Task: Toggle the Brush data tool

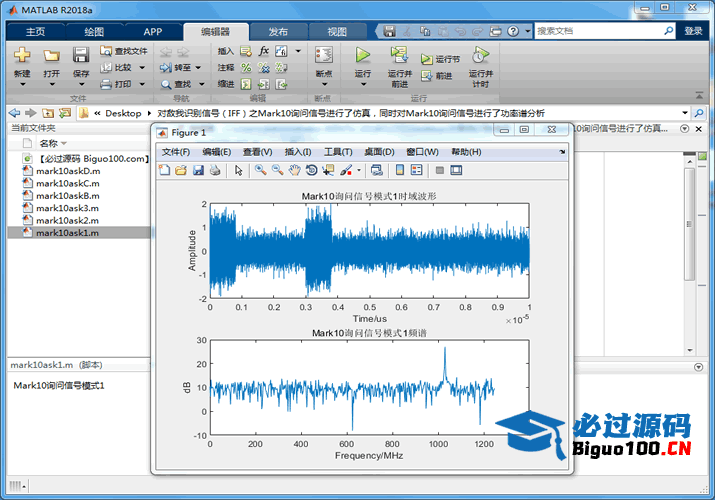Action: 346,170
